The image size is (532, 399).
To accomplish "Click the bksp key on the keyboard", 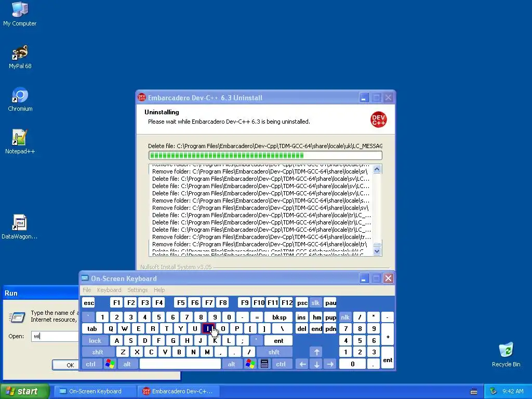I will click(279, 317).
